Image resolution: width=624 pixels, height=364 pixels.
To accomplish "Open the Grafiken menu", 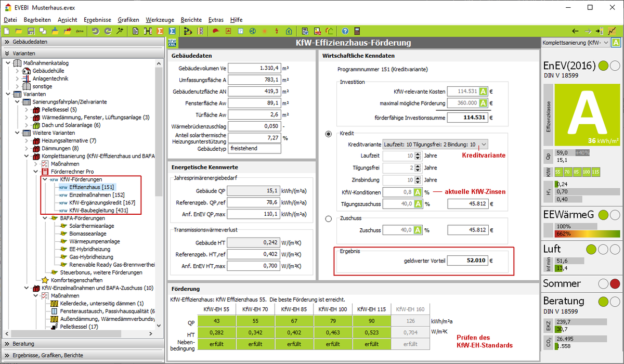I will (x=128, y=20).
